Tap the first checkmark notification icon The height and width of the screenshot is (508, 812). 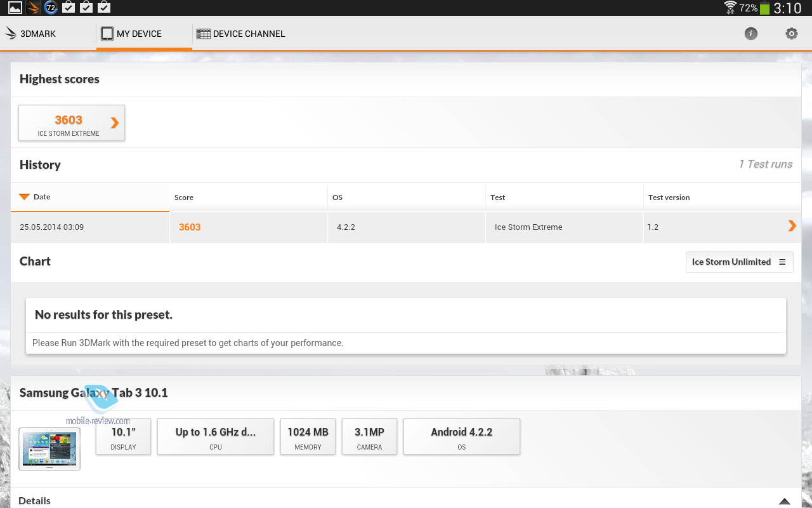point(69,8)
